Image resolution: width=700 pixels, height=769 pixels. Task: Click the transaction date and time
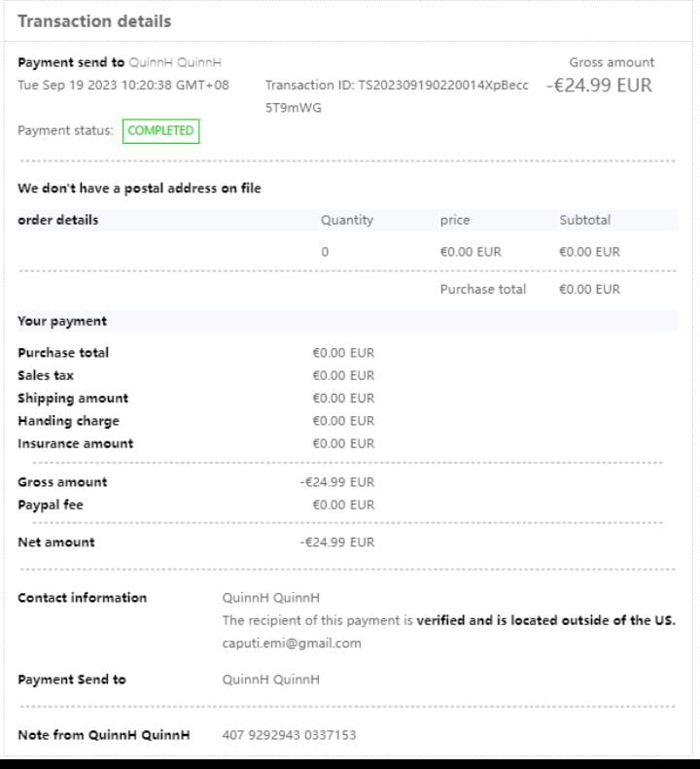pos(123,85)
